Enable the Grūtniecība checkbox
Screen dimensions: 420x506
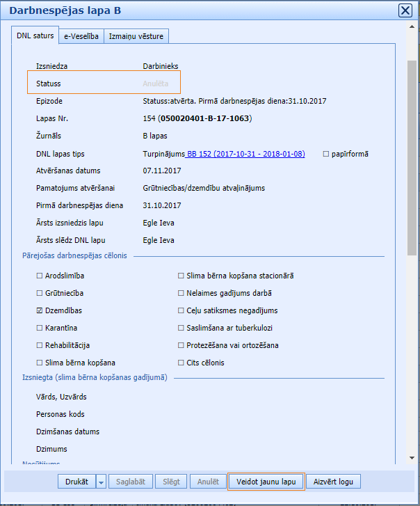tap(40, 294)
